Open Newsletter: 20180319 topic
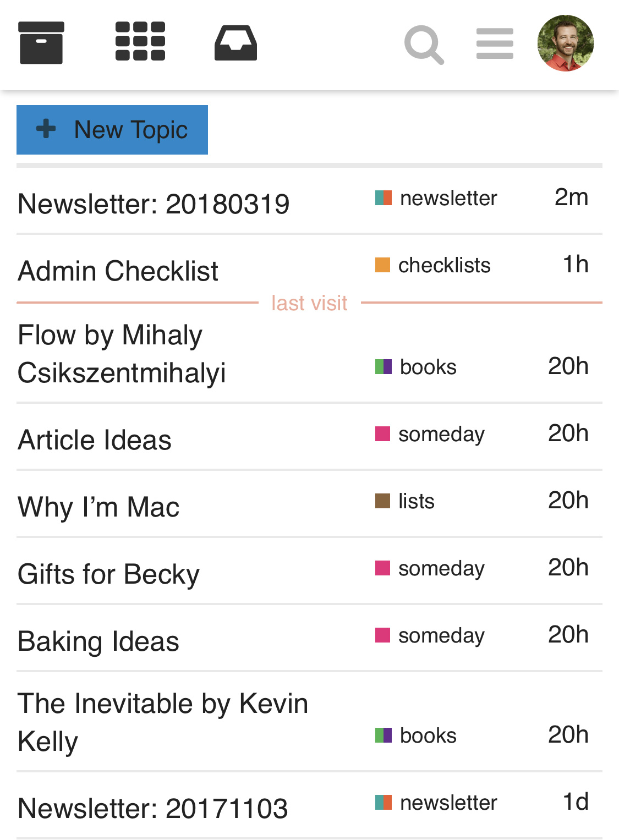 click(x=154, y=204)
